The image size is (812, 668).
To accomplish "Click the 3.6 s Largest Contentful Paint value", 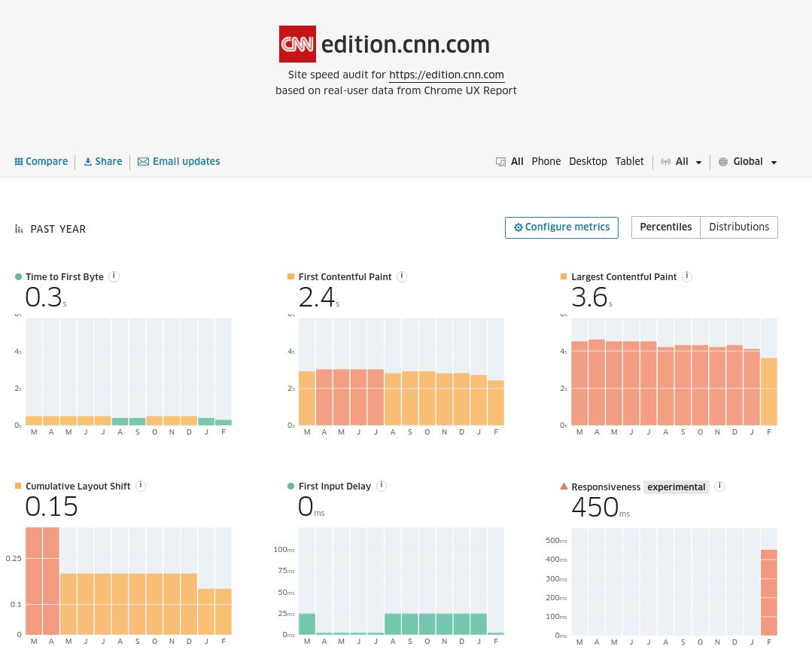I will coord(592,297).
